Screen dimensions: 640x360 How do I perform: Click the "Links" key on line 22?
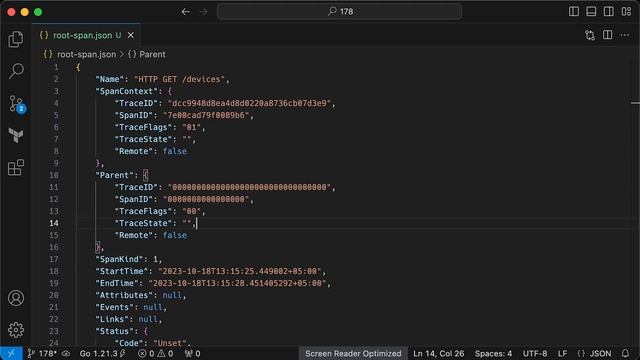(112, 319)
